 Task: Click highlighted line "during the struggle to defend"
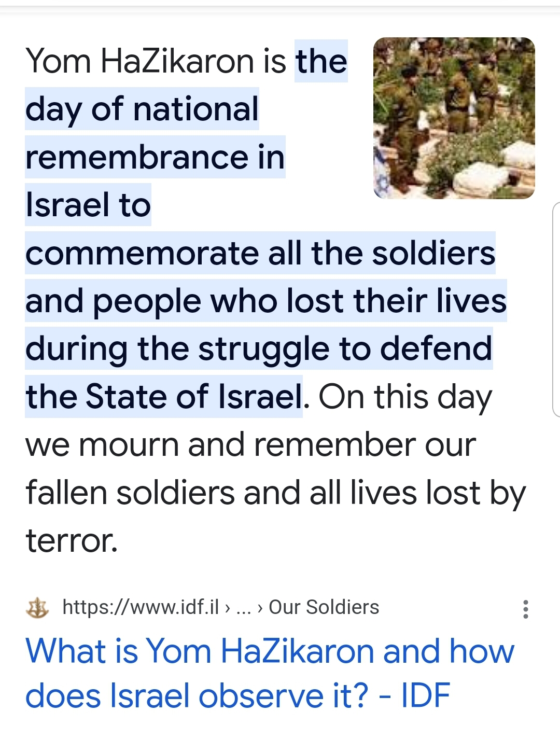(259, 348)
